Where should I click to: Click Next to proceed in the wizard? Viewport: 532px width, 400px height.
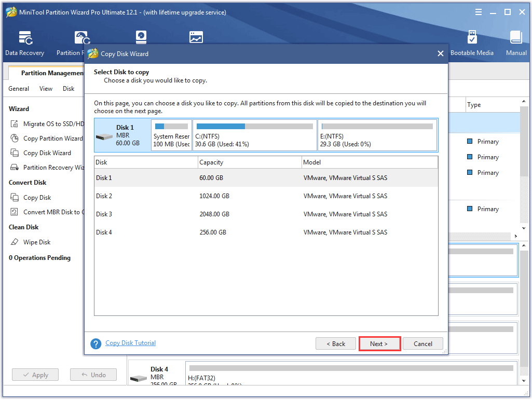coord(379,343)
